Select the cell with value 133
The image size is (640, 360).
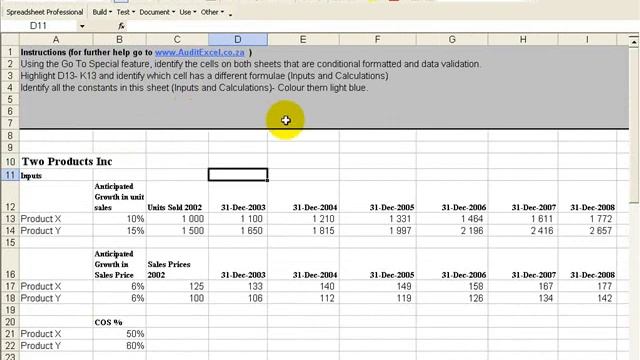238,287
